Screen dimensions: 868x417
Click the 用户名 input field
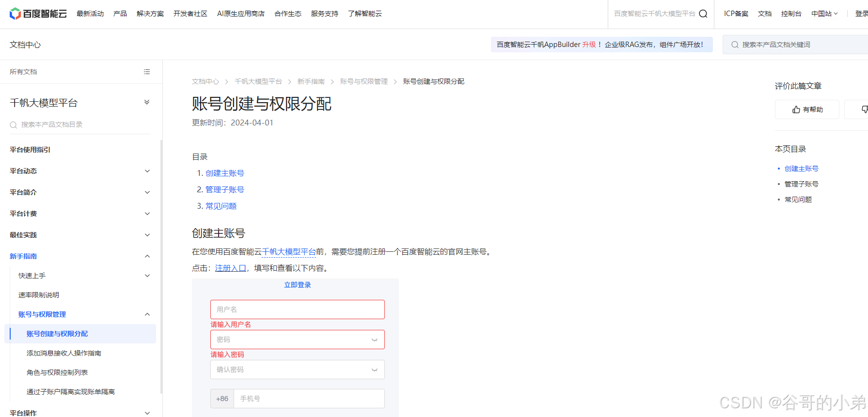pyautogui.click(x=298, y=309)
